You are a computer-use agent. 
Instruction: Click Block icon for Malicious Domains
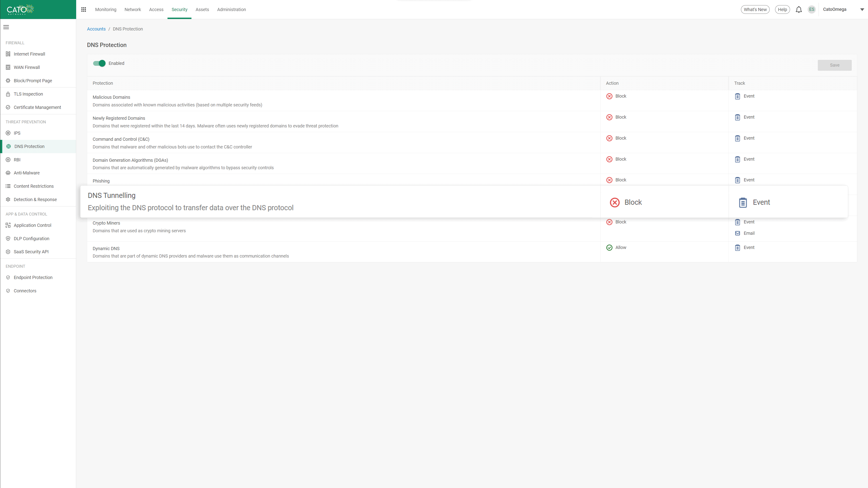point(609,96)
